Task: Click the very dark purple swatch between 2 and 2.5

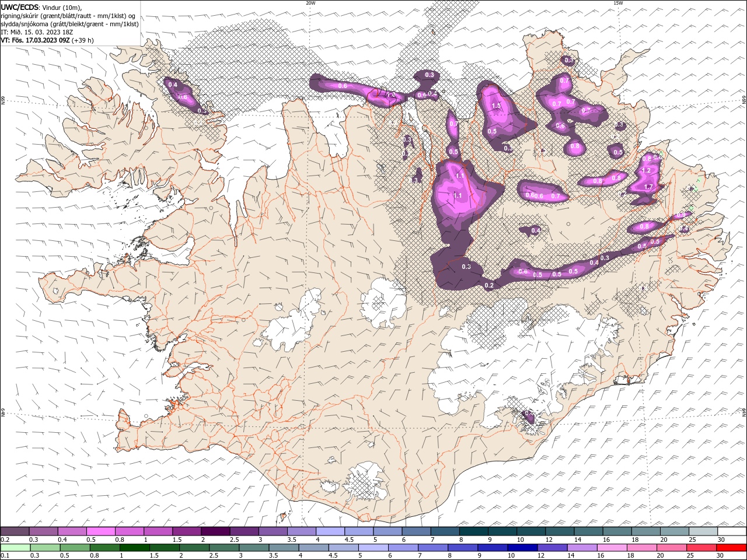Action: tap(215, 531)
